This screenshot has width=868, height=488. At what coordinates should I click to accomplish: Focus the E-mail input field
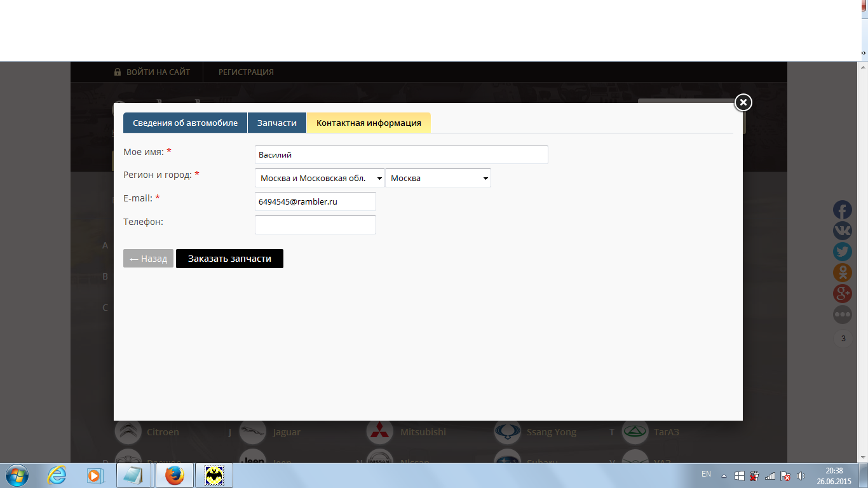point(315,201)
